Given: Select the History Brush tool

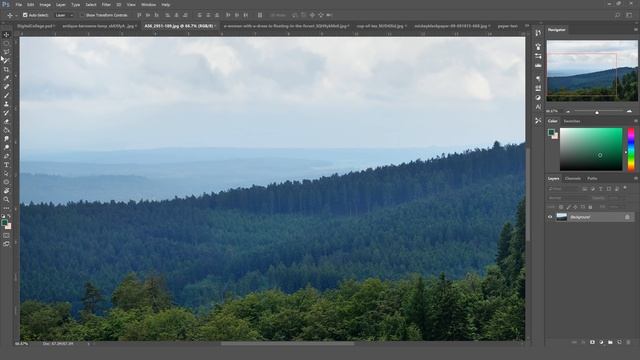Looking at the screenshot, I should 6,113.
